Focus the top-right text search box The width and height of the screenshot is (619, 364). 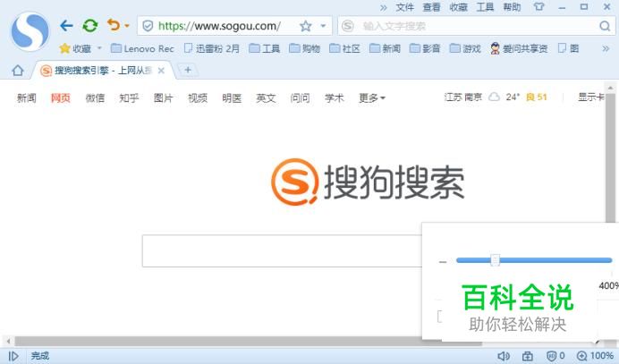pos(478,26)
